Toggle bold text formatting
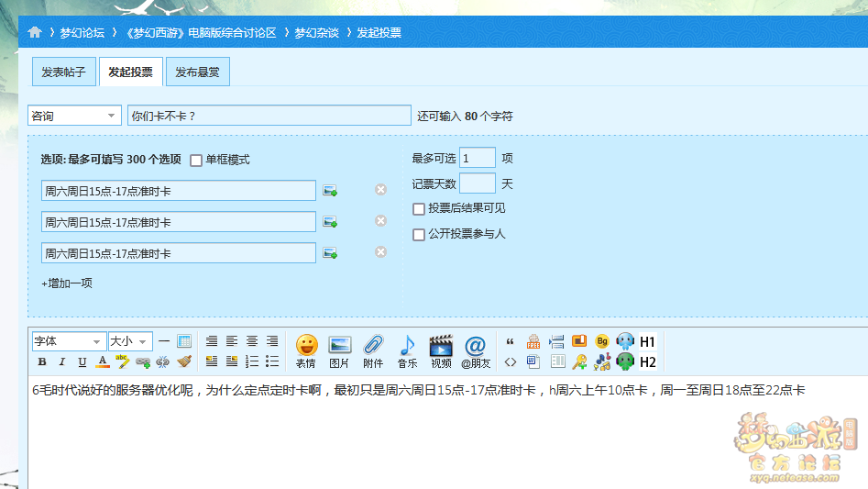868x489 pixels. 42,361
